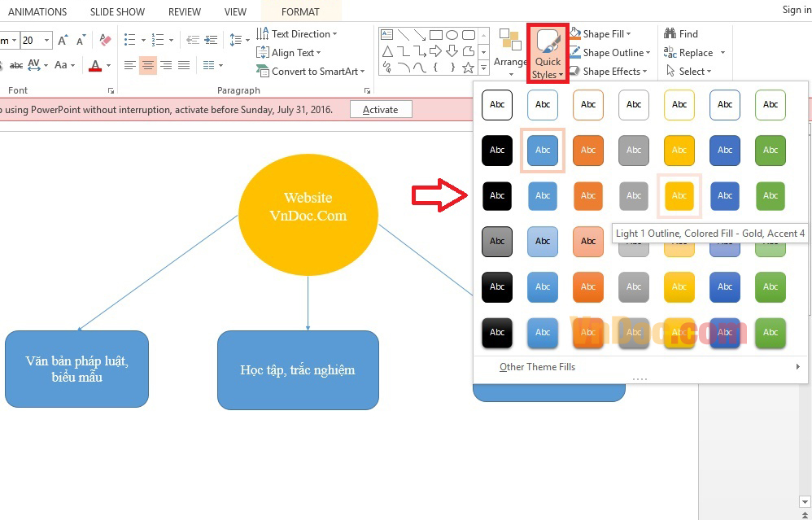Toggle strikethrough formatting
This screenshot has height=520, width=812.
18,64
